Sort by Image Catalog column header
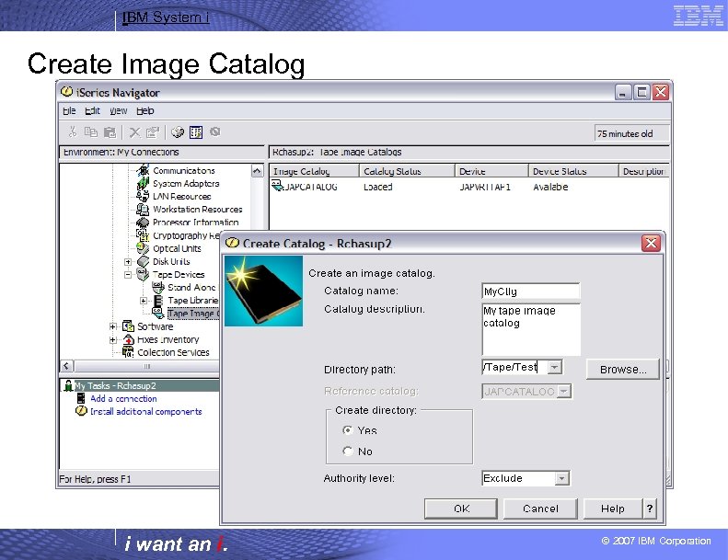The image size is (728, 560). coord(314,171)
